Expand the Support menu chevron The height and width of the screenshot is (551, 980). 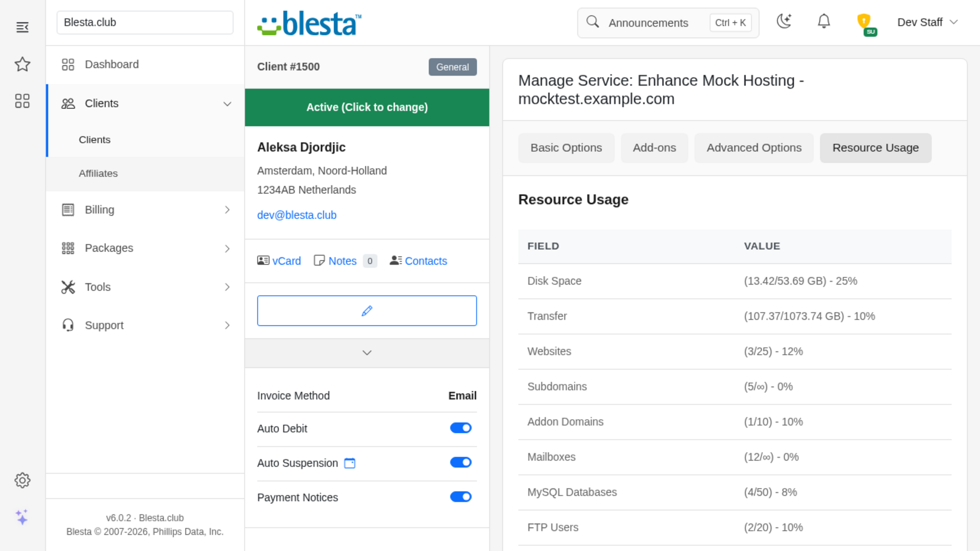click(227, 325)
